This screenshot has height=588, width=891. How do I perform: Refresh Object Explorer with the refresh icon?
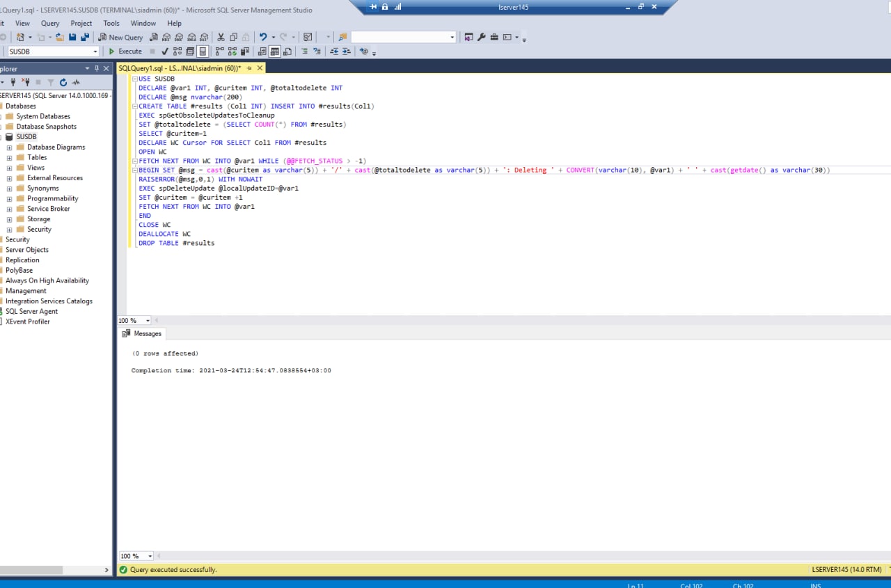[x=63, y=82]
